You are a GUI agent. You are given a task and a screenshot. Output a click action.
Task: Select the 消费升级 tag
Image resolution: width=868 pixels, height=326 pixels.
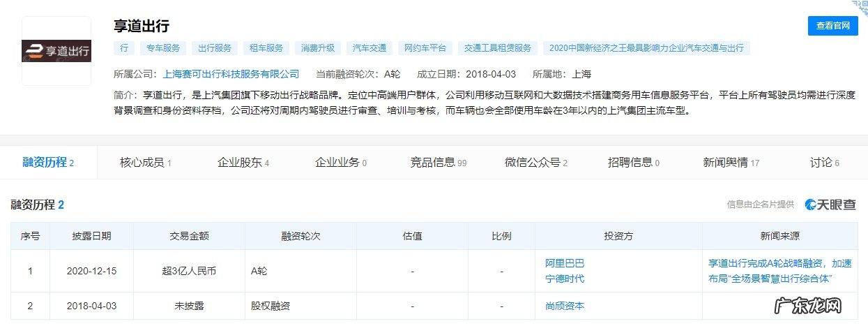pos(317,48)
